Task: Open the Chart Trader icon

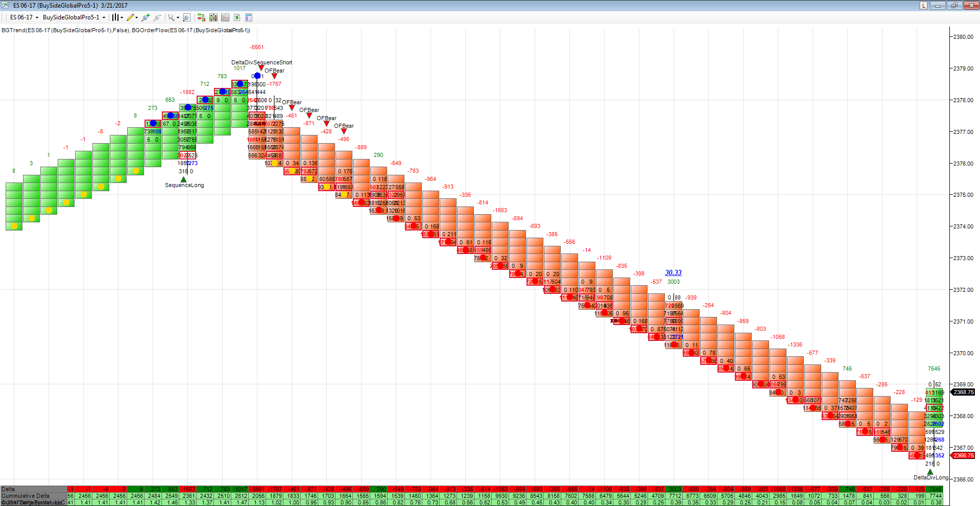Action: pyautogui.click(x=201, y=17)
